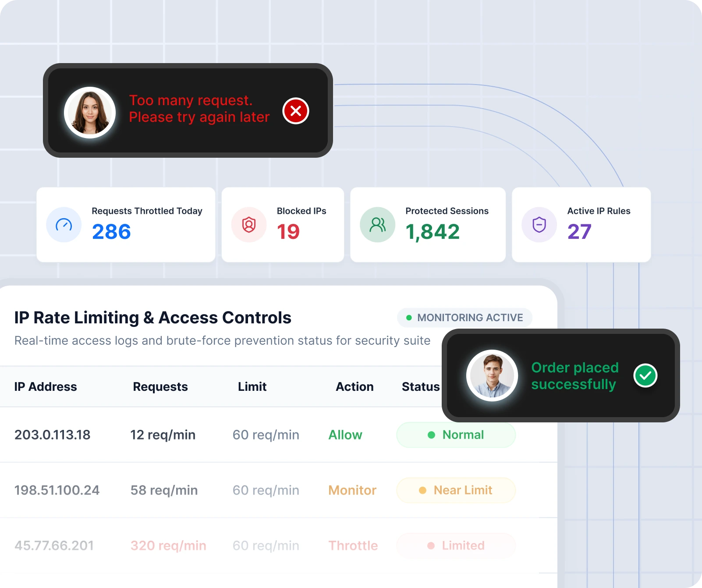Click the 58 req/min requests value
The height and width of the screenshot is (588, 702).
[164, 490]
